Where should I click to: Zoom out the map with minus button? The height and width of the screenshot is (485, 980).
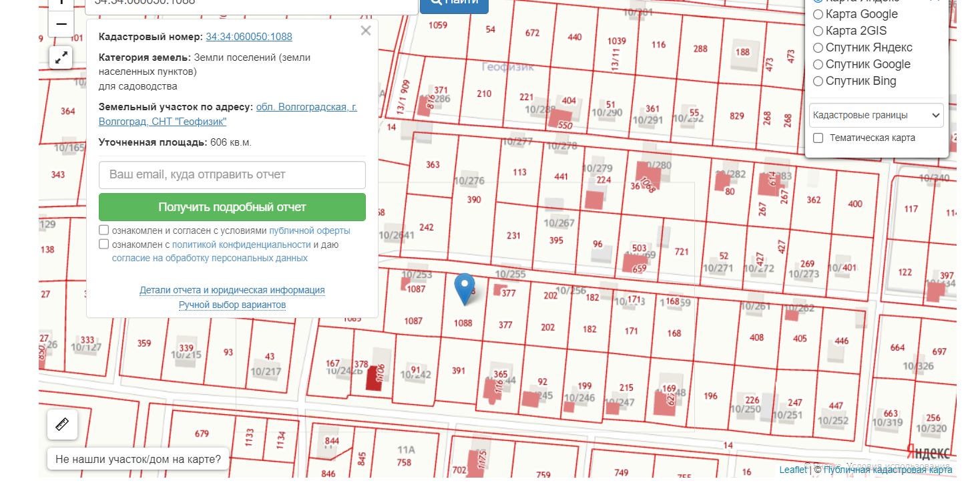click(x=61, y=25)
